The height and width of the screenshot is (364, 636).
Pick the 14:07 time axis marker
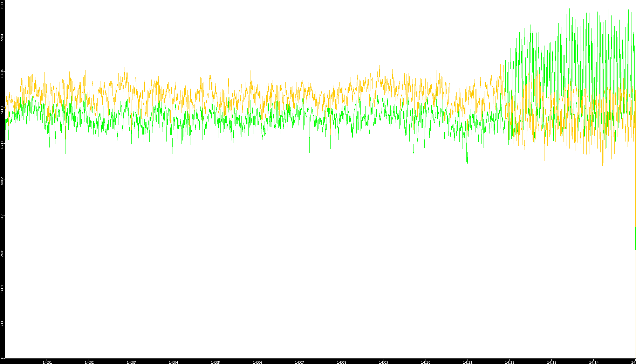point(299,362)
